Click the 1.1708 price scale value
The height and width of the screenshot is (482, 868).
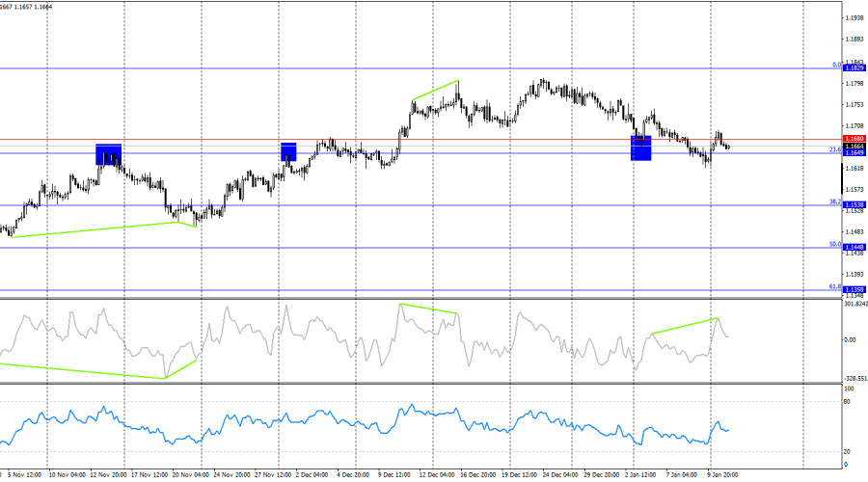(x=854, y=126)
